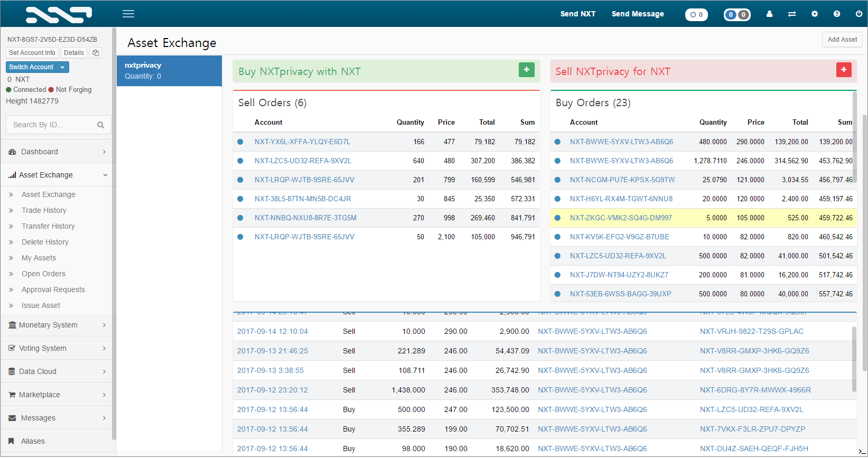
Task: Click the Sell Orders Sum column header
Action: (527, 123)
